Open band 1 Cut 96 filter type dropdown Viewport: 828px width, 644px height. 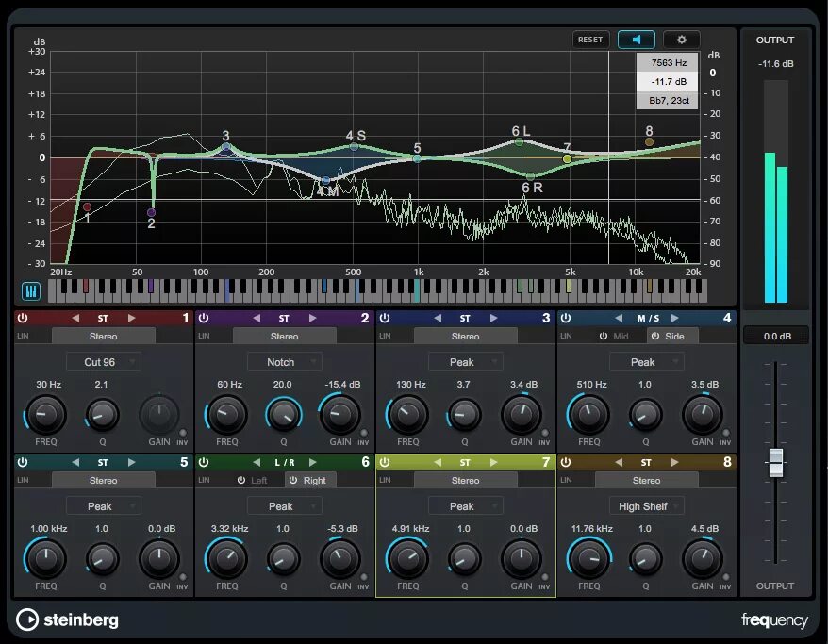click(x=104, y=362)
